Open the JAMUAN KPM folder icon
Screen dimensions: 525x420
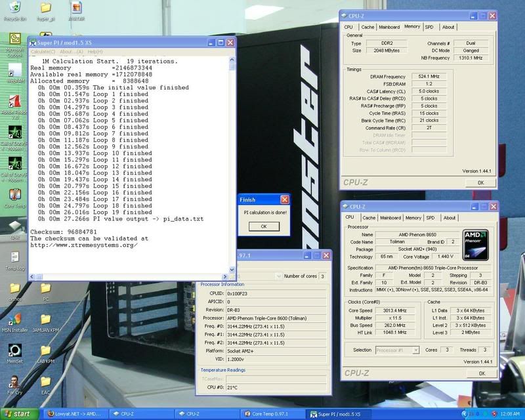45,319
